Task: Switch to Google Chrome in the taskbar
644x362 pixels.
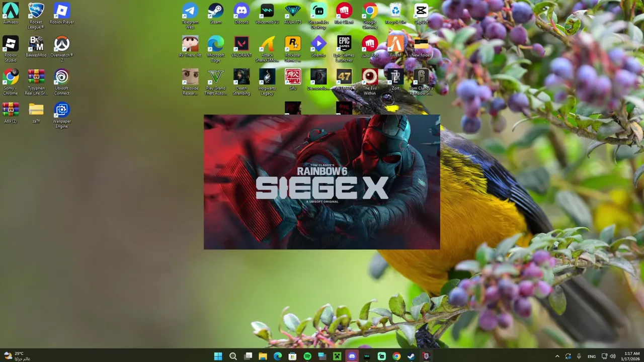Action: (x=396, y=356)
